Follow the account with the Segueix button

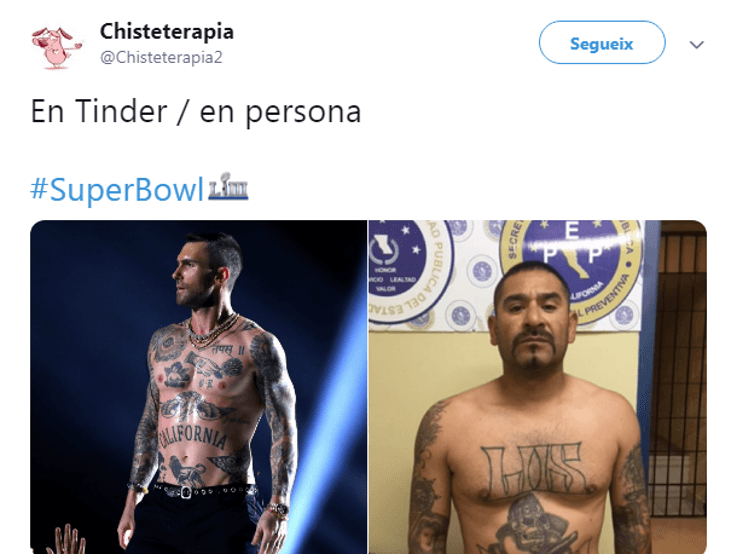(602, 42)
